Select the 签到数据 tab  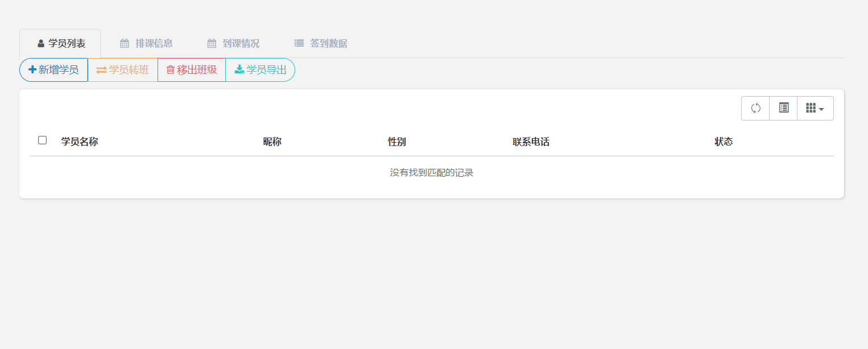321,43
